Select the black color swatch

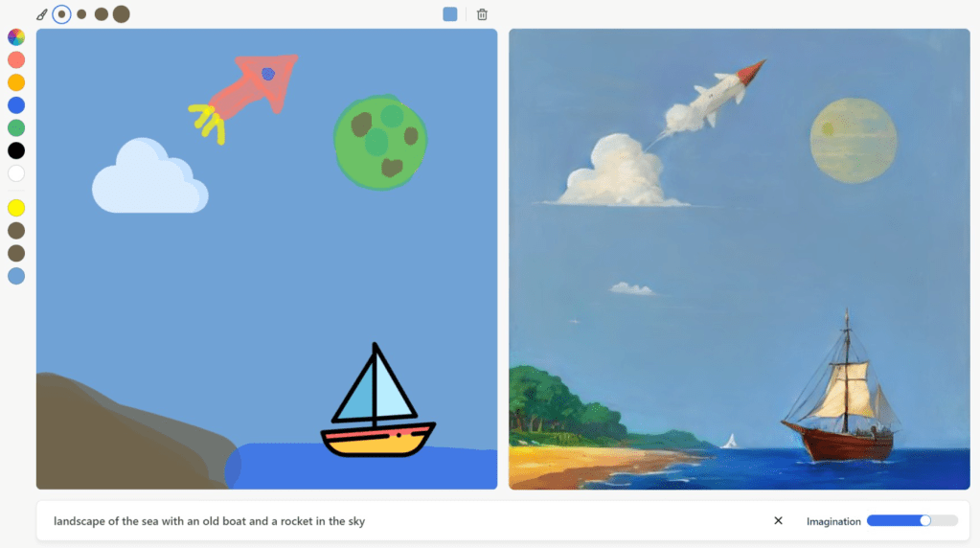16,150
